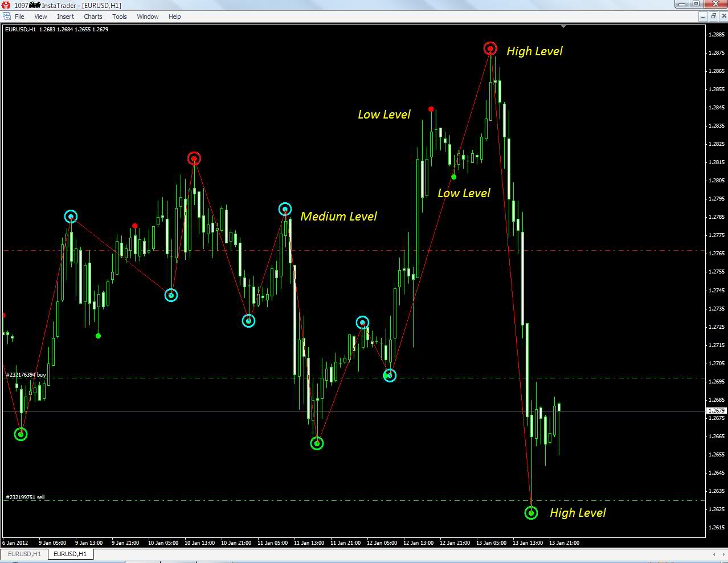Click the red dot next to upper Low Level
The height and width of the screenshot is (563, 728).
point(431,109)
